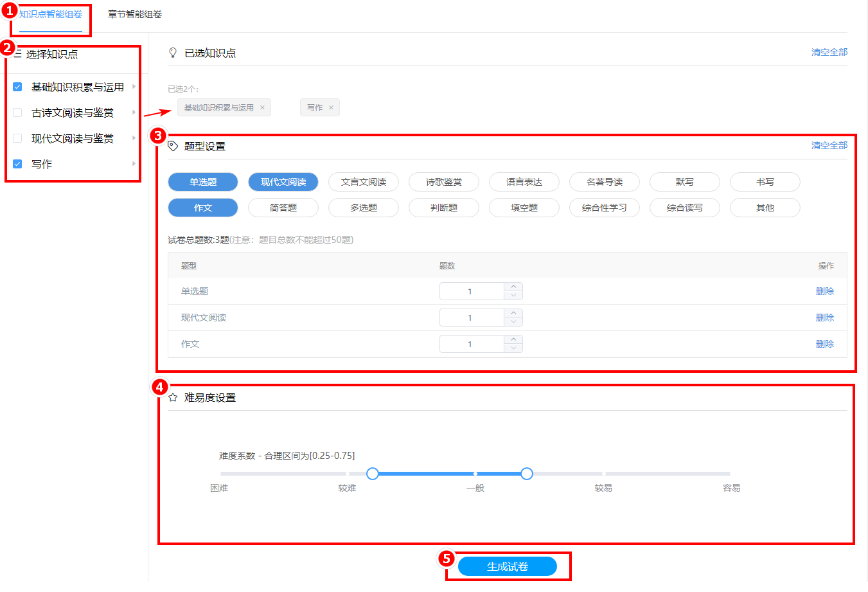Expand the 写作 knowledge point arrow

click(134, 164)
